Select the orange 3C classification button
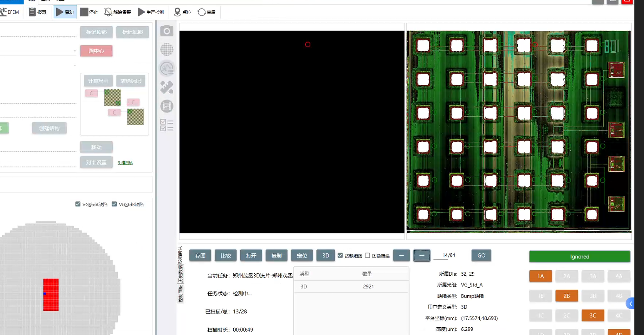 (593, 315)
